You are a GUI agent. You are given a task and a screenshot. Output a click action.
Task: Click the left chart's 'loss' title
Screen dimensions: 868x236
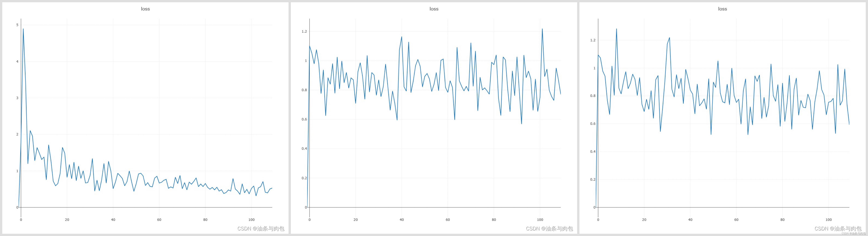(145, 9)
